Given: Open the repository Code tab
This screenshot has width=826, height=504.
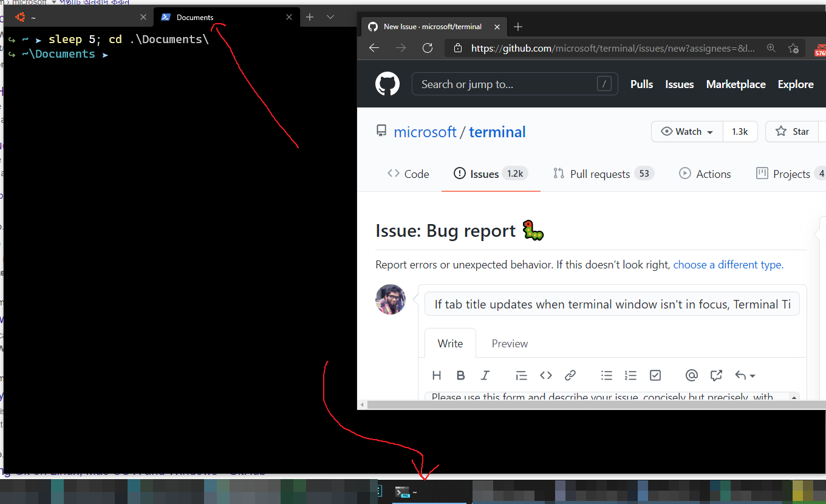Looking at the screenshot, I should [x=408, y=174].
